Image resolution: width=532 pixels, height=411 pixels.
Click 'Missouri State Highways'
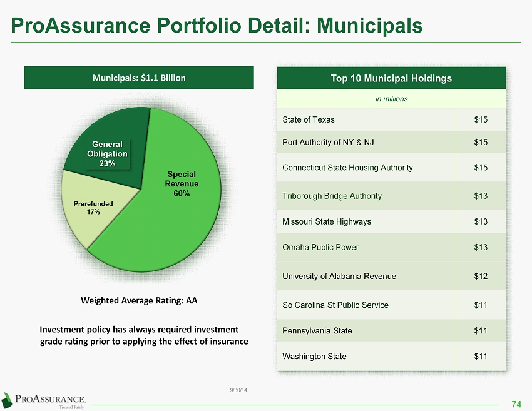coord(326,221)
